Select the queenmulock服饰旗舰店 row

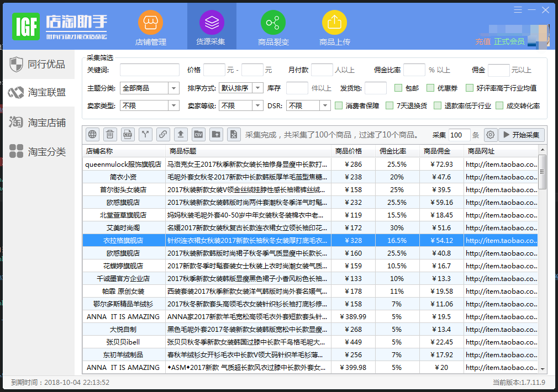(x=310, y=164)
